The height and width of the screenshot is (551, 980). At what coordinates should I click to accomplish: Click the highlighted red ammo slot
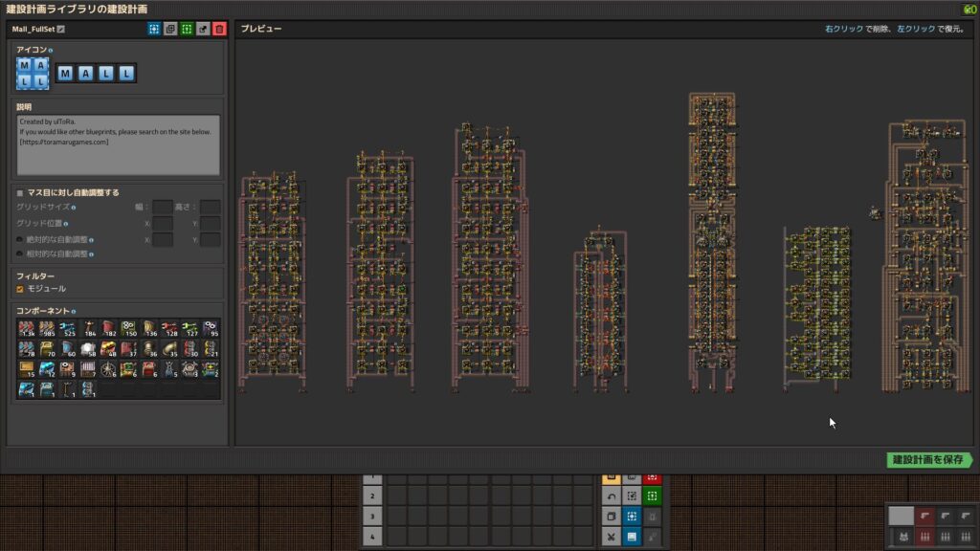point(924,537)
